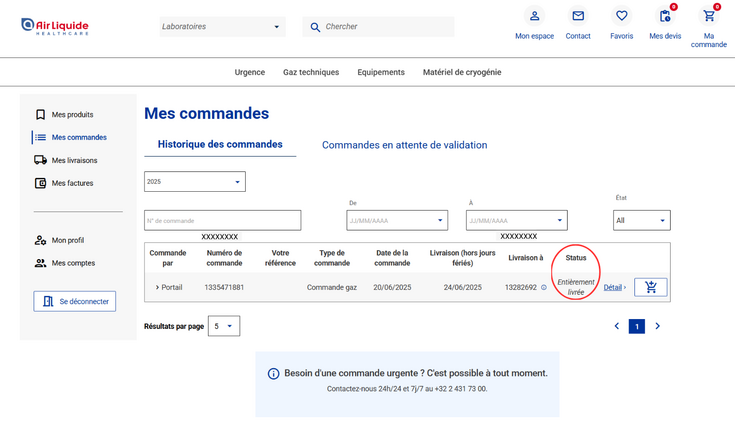Click Mes commandes list icon

coord(40,137)
